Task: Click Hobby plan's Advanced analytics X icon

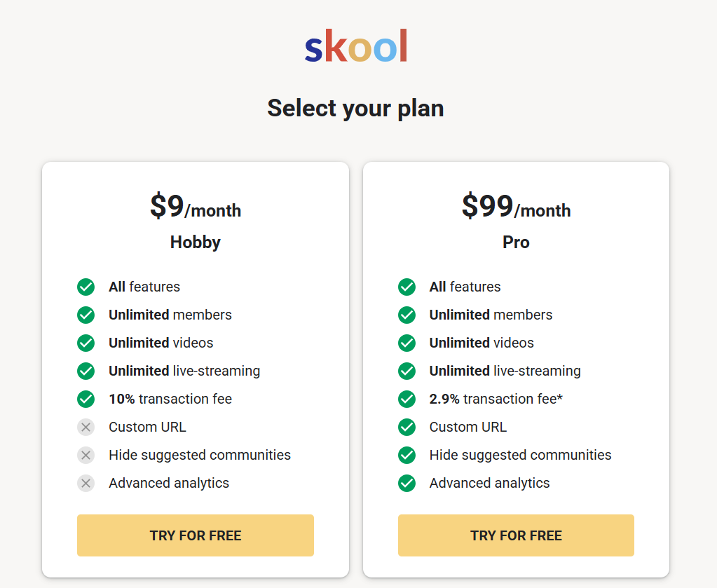Action: click(x=86, y=483)
